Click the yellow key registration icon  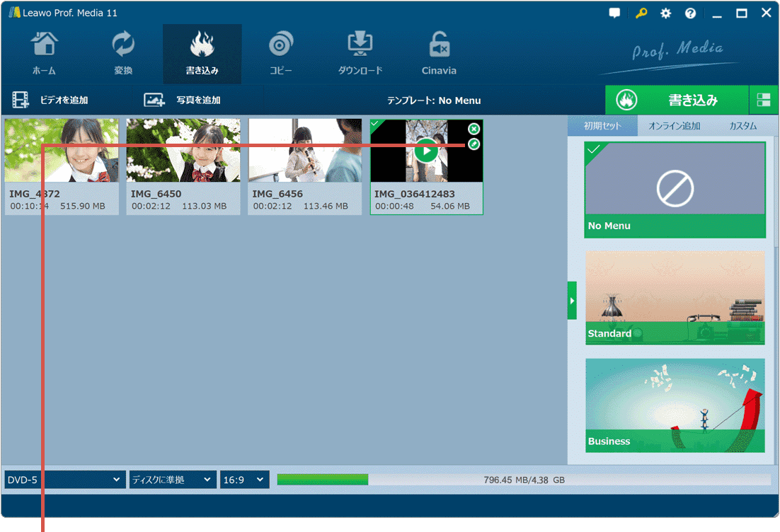[641, 13]
